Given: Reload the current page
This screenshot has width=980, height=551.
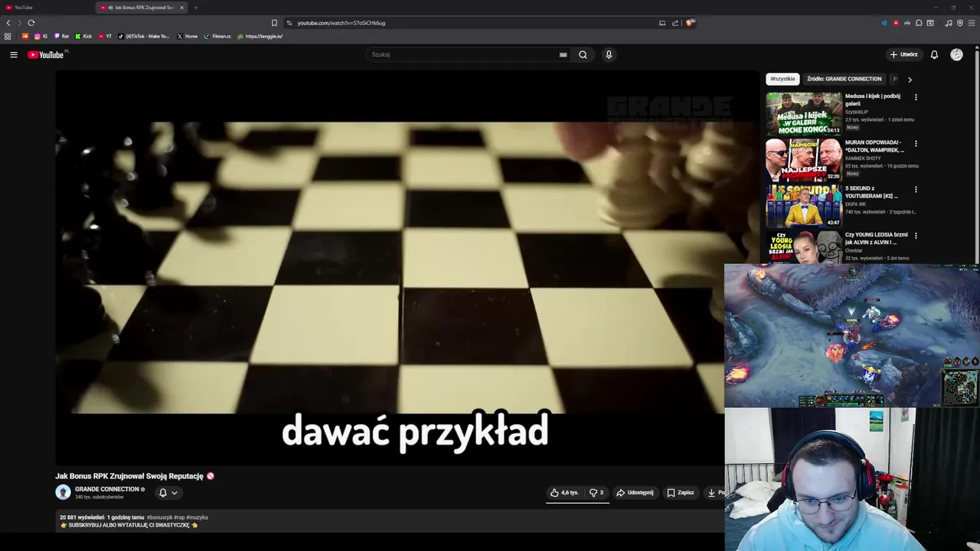Looking at the screenshot, I should point(31,23).
